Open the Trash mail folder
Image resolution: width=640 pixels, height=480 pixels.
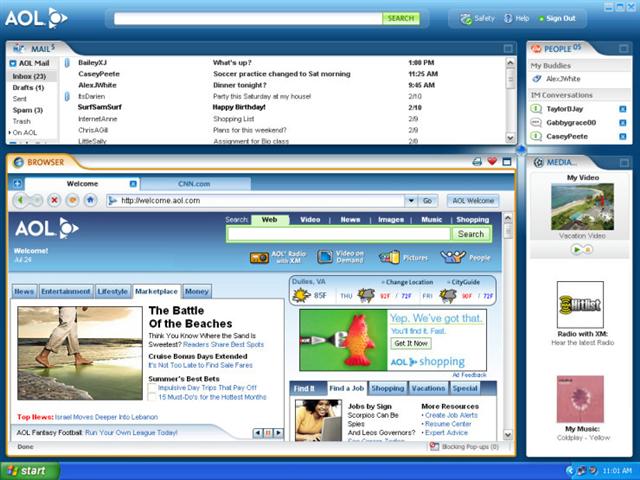pyautogui.click(x=21, y=121)
